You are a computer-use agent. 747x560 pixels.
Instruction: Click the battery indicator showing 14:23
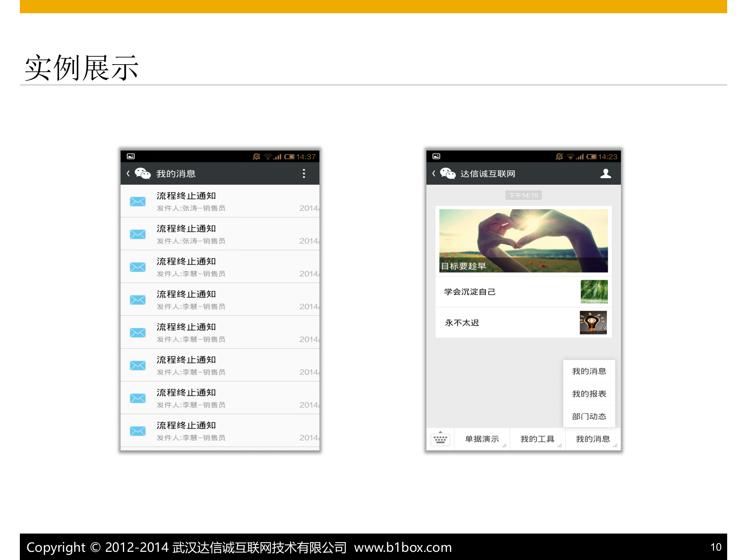tap(592, 156)
